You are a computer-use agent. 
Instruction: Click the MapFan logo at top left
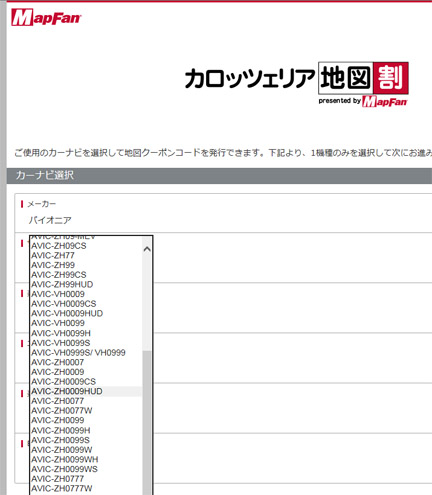(x=46, y=17)
